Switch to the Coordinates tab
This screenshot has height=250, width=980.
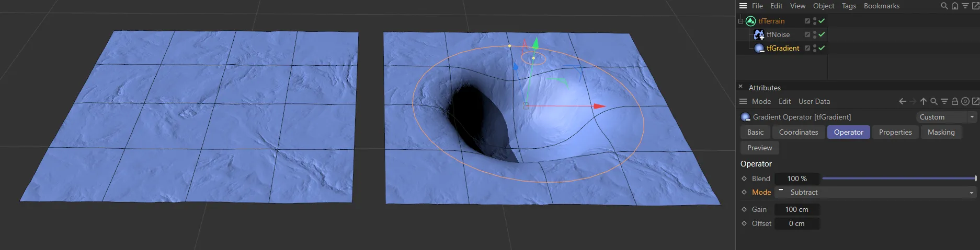[799, 132]
